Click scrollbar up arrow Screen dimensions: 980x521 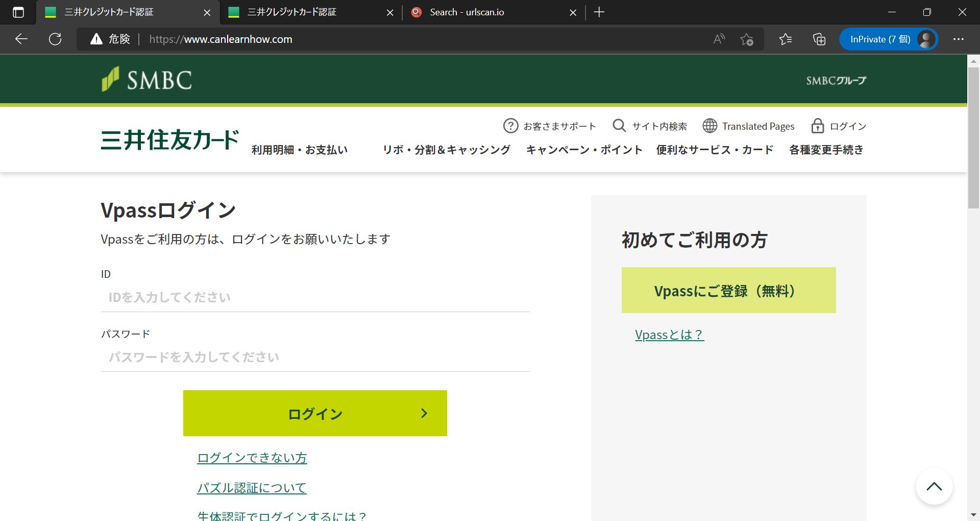click(974, 61)
